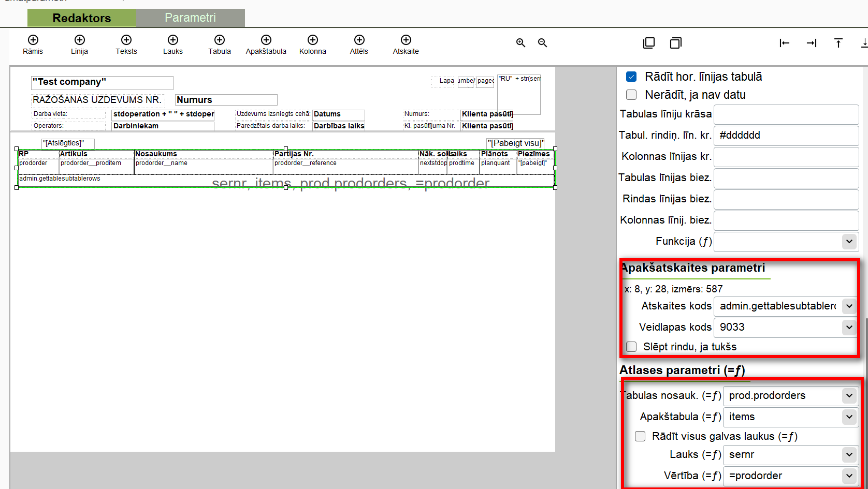Add a Rāmis frame element
The image size is (868, 489).
[33, 45]
